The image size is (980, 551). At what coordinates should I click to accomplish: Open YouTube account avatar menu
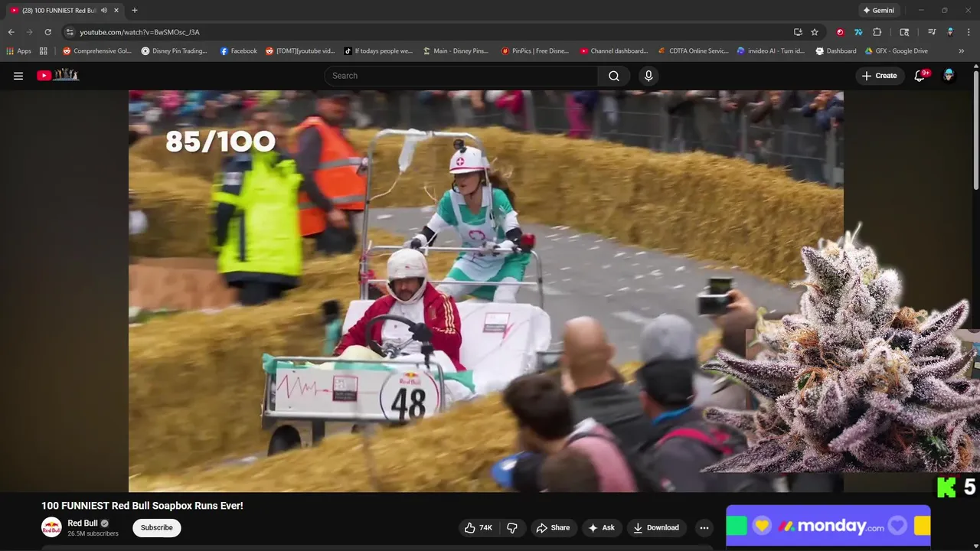(949, 76)
